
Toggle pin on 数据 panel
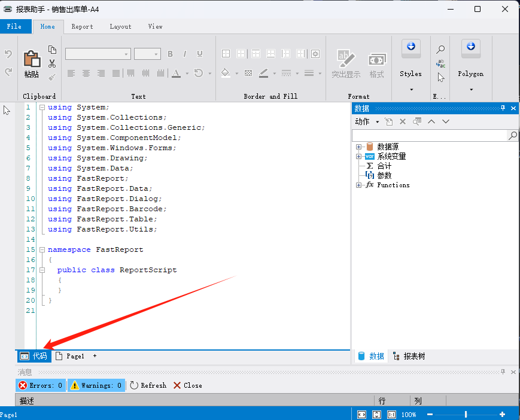click(x=503, y=108)
